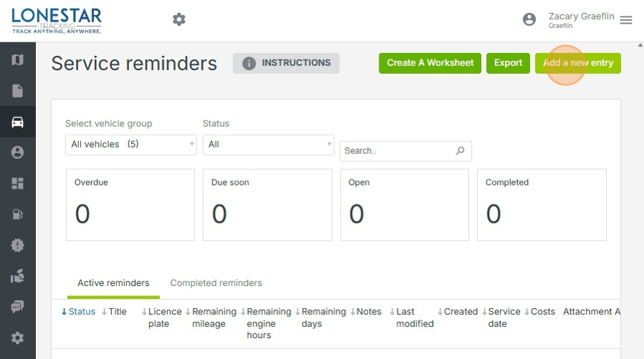Sort by Created column header
Screen dimensions: 644x359
458,312
